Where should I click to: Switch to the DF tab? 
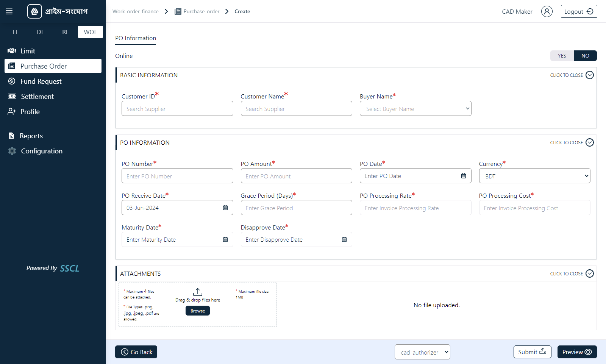click(41, 32)
